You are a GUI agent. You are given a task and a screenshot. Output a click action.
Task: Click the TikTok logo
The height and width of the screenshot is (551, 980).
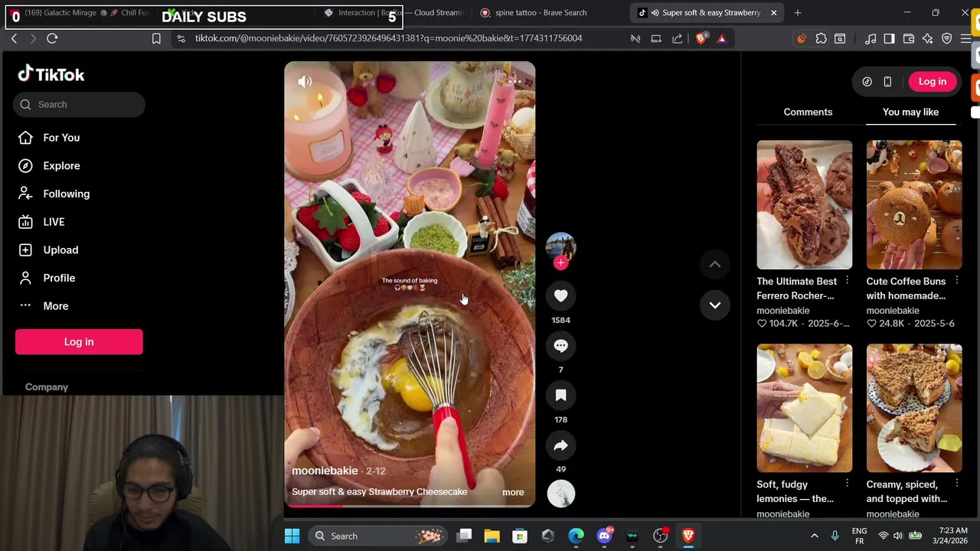click(x=51, y=74)
